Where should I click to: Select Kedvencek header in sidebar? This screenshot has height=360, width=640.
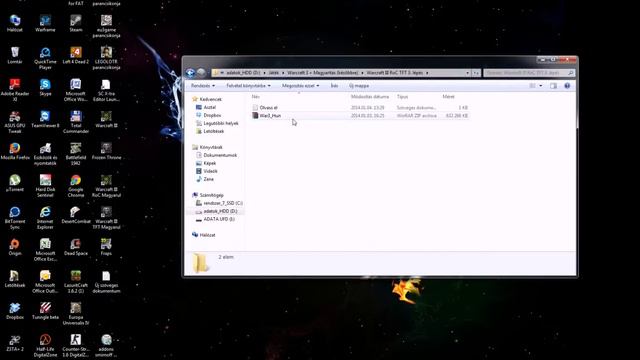click(210, 99)
